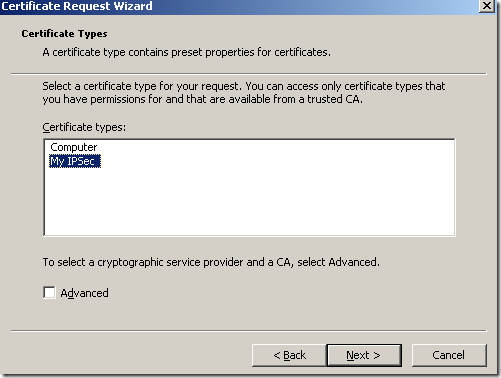
Task: Close the Certificate Request Wizard window
Action: [487, 6]
